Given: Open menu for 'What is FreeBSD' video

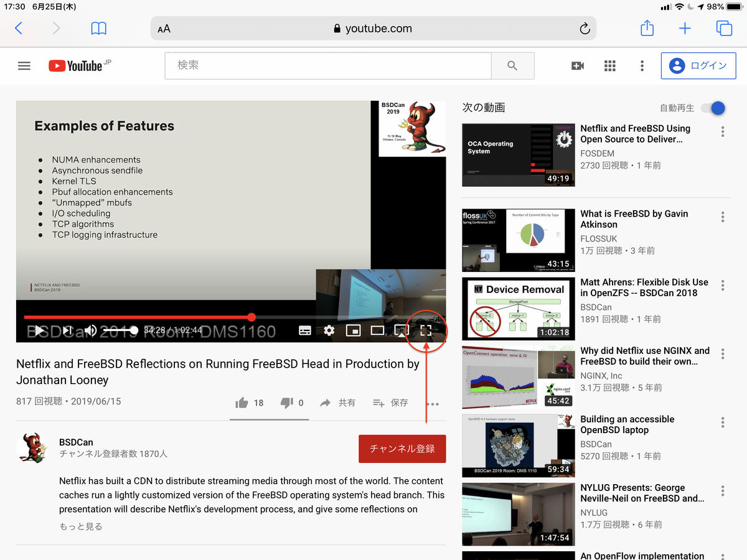Looking at the screenshot, I should point(723,217).
